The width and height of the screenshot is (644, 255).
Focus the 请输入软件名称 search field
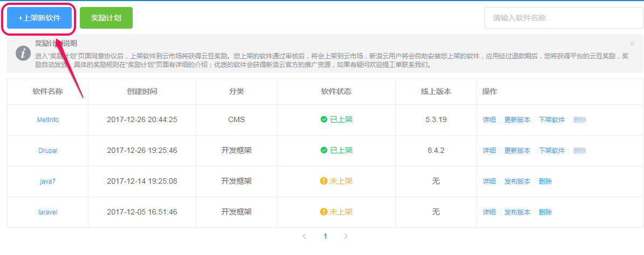(564, 18)
